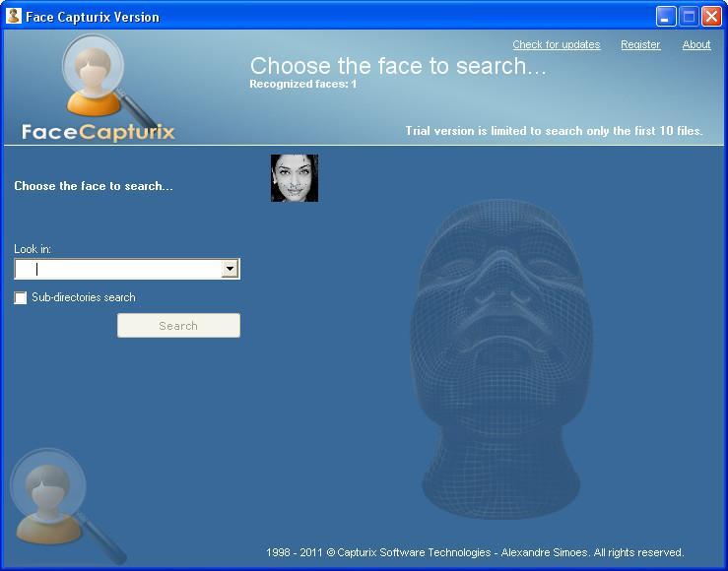
Task: Click the FaceCapturix logo in the header
Action: tap(98, 89)
